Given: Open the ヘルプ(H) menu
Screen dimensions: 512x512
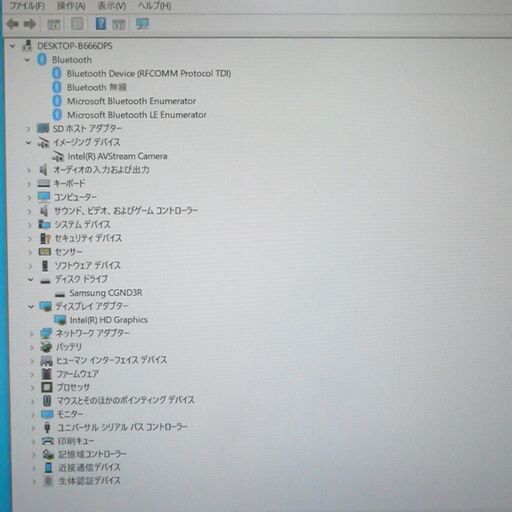Looking at the screenshot, I should [x=155, y=6].
